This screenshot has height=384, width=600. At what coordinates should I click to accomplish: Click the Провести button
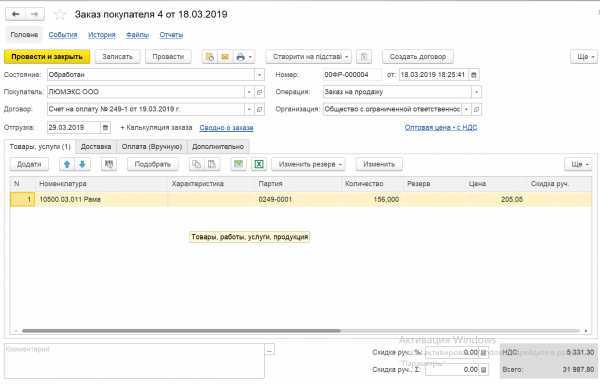pos(168,57)
